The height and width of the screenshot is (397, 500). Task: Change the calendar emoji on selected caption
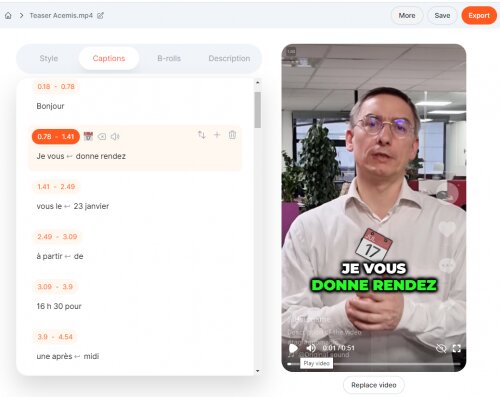[x=88, y=136]
